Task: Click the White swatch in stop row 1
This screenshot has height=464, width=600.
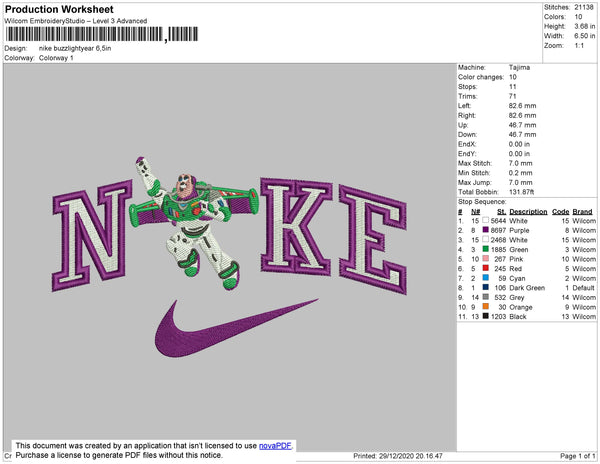Action: (486, 220)
